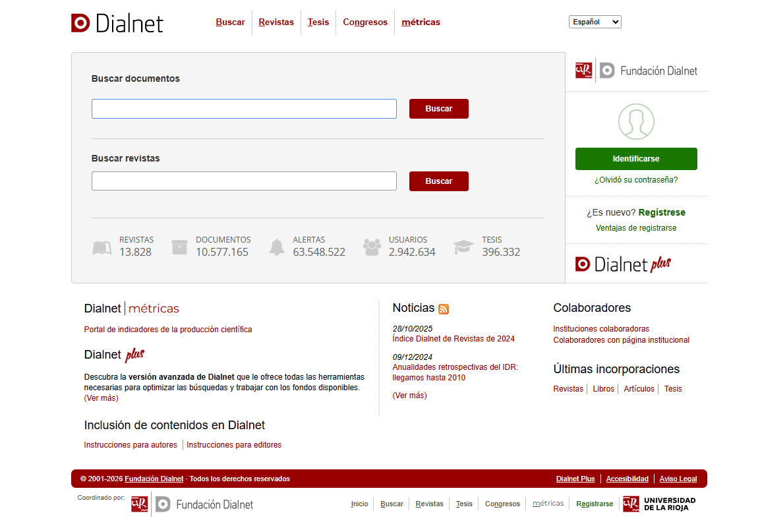This screenshot has height=532, width=758.
Task: Open Colaboradores con página institucional link
Action: (621, 340)
